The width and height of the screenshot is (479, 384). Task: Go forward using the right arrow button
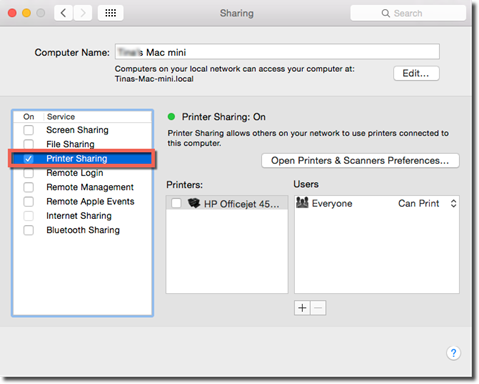click(x=83, y=13)
